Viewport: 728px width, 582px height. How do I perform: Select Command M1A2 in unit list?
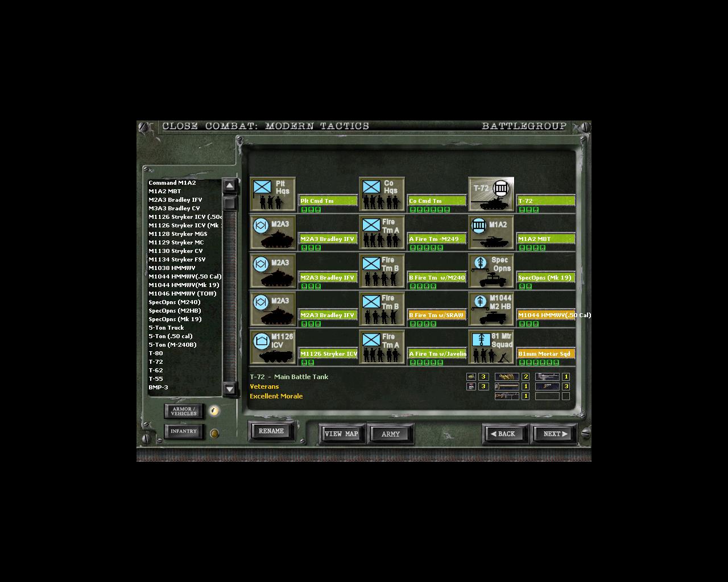(172, 182)
